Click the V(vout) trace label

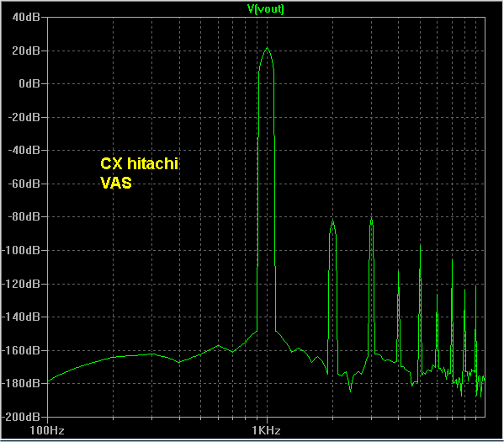pos(266,9)
